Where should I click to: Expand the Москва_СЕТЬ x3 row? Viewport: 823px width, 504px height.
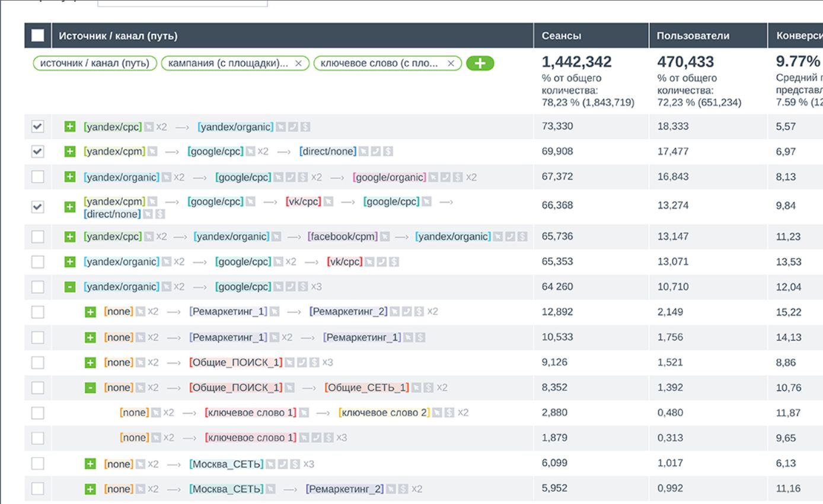[x=90, y=464]
